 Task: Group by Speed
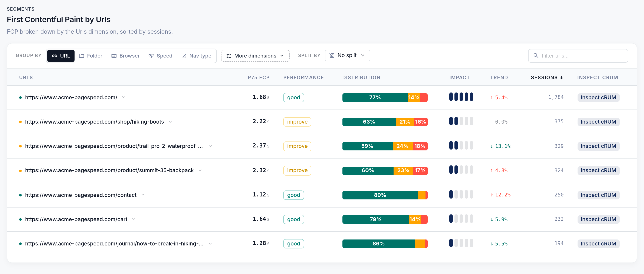coord(160,56)
